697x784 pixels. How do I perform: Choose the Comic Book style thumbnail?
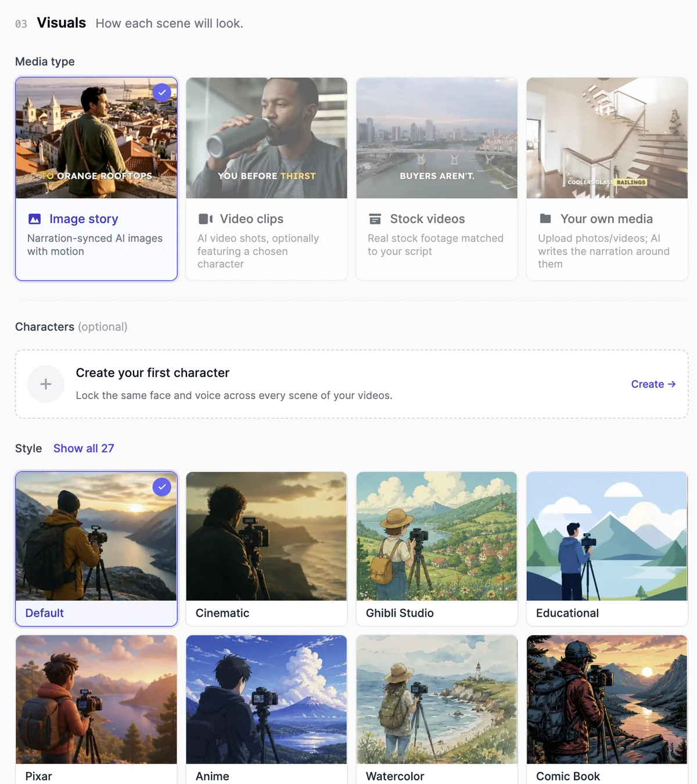tap(607, 699)
